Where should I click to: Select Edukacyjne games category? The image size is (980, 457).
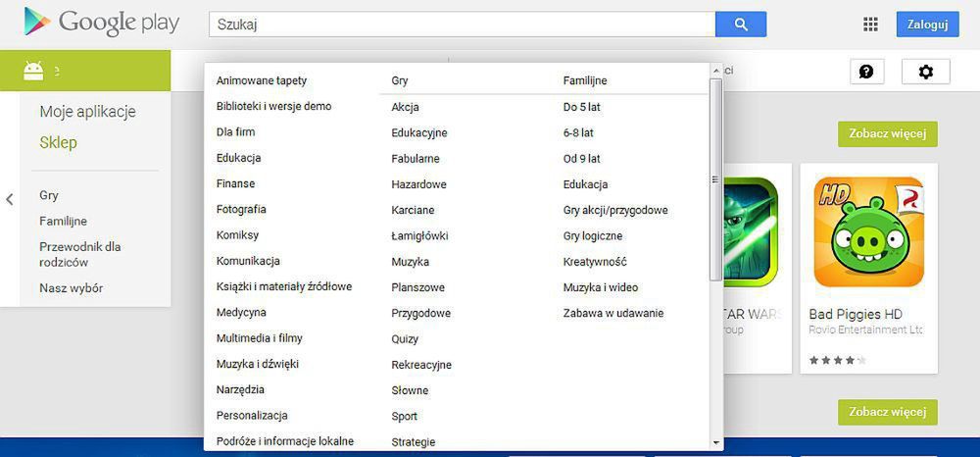pos(419,132)
